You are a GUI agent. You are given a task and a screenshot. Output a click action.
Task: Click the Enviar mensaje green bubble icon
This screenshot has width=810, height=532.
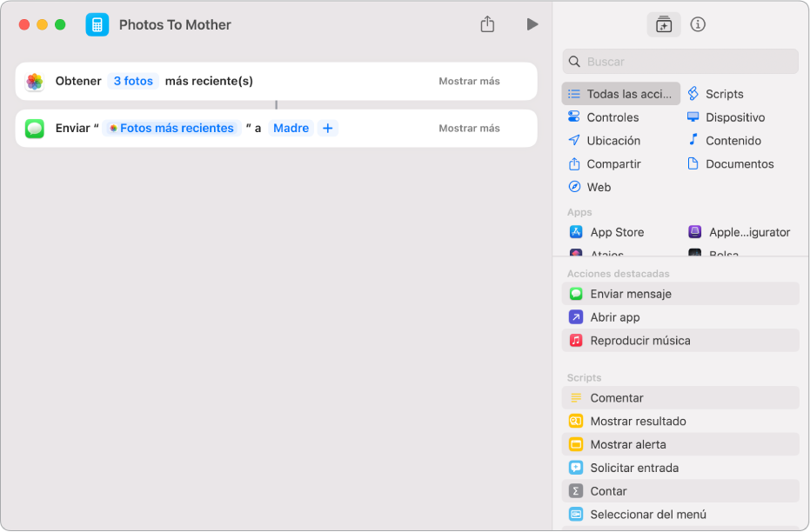(x=576, y=294)
